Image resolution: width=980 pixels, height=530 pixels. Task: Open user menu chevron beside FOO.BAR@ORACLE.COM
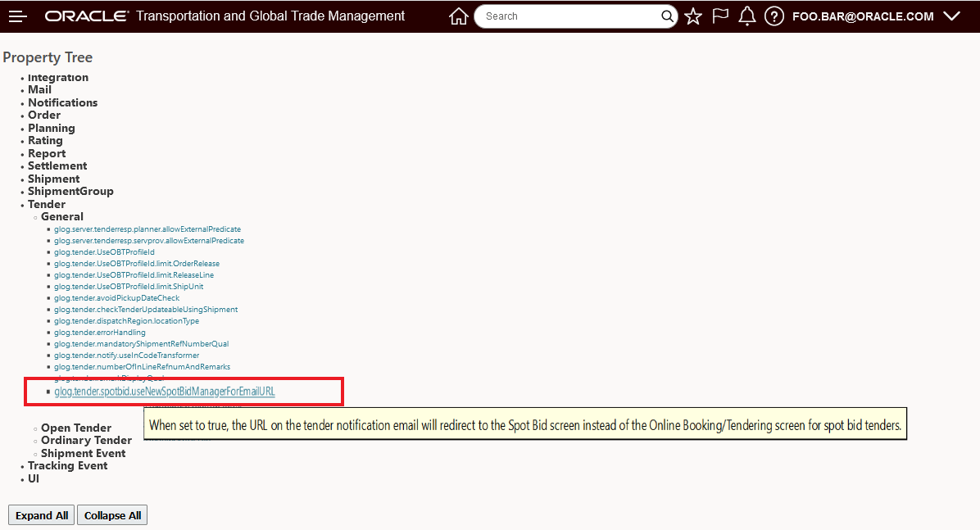coord(951,16)
